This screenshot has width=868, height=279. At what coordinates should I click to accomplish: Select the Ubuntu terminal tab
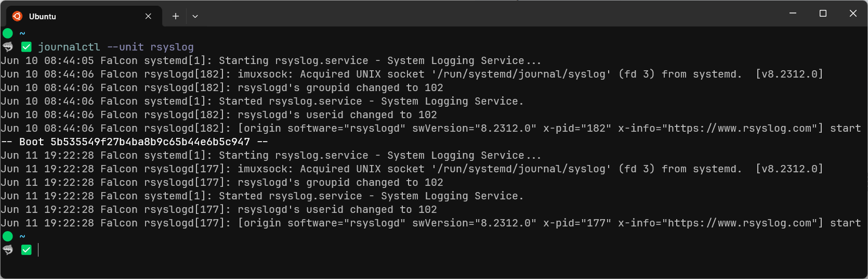(84, 16)
